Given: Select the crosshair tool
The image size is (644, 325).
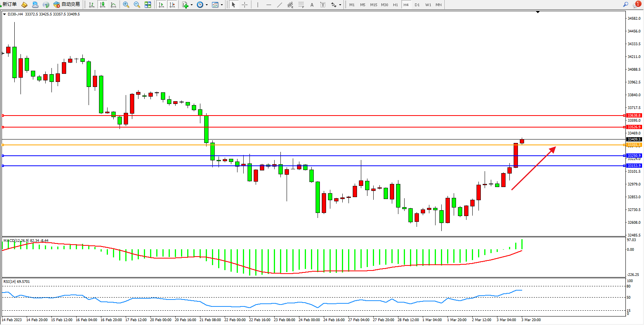Looking at the screenshot, I should [244, 5].
